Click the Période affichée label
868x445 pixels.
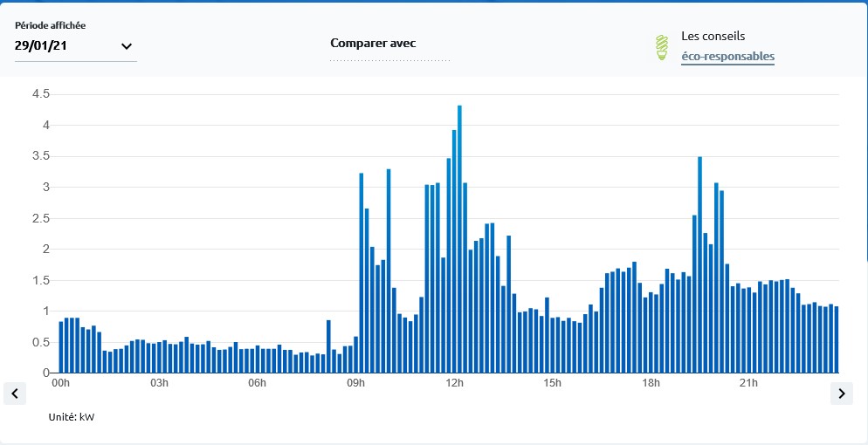tap(51, 25)
